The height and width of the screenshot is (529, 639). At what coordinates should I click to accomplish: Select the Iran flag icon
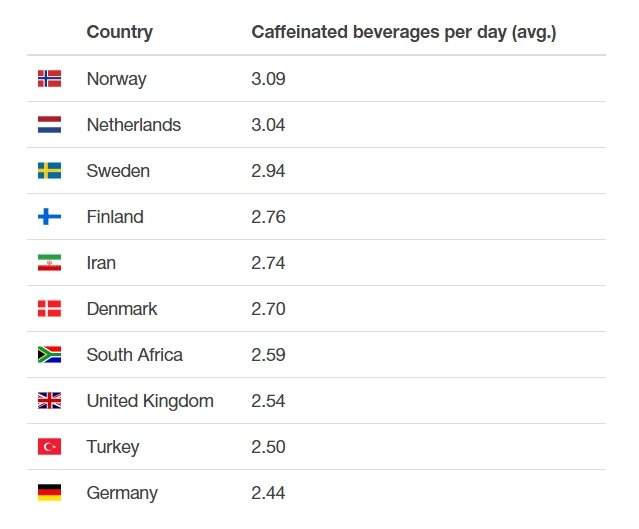tap(49, 263)
